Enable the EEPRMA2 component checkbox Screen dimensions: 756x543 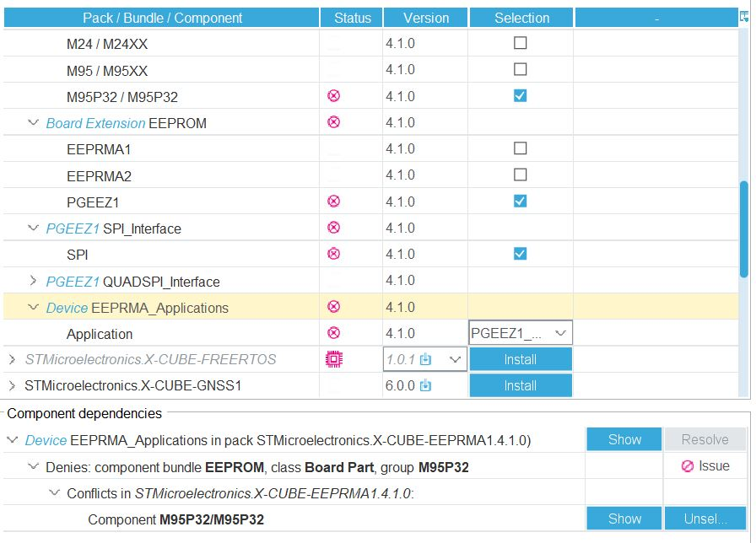coord(521,175)
